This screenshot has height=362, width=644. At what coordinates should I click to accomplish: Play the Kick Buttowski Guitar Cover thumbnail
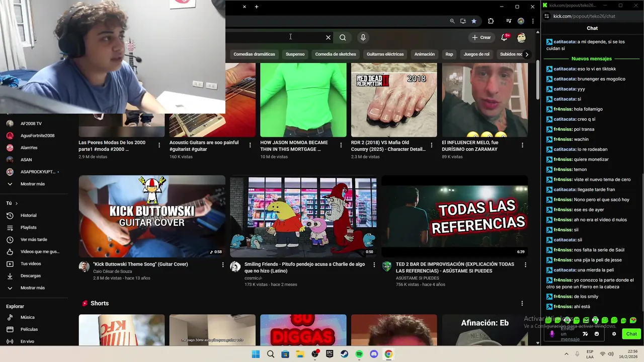coord(152,216)
